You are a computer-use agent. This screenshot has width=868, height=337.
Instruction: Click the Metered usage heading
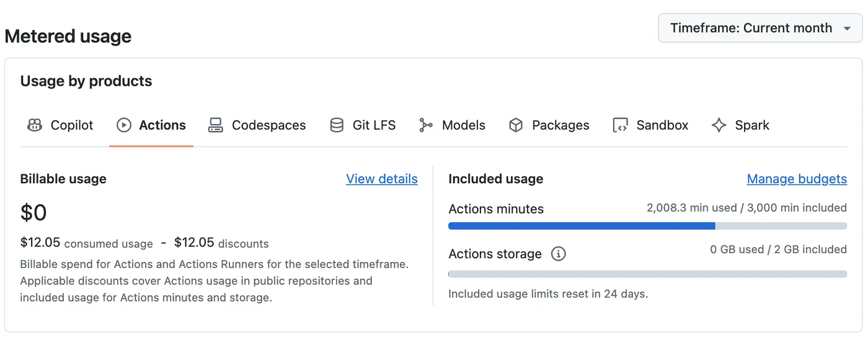point(68,36)
